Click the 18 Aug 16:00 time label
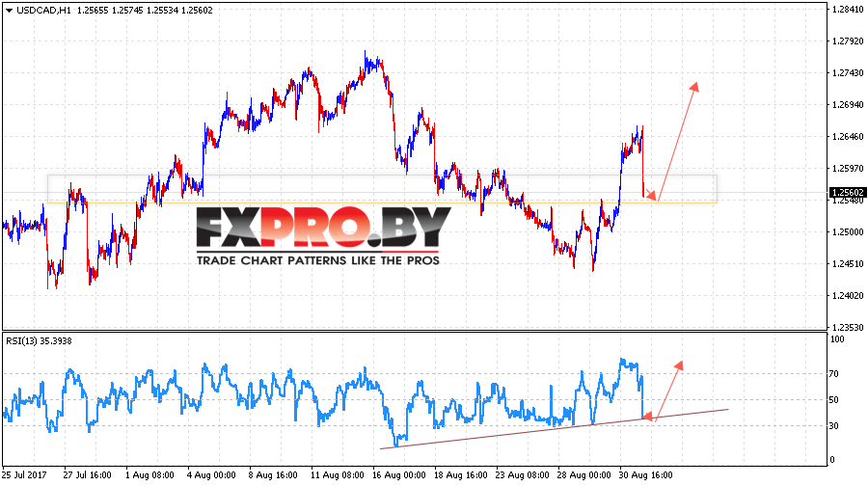Image resolution: width=868 pixels, height=486 pixels. 461,475
